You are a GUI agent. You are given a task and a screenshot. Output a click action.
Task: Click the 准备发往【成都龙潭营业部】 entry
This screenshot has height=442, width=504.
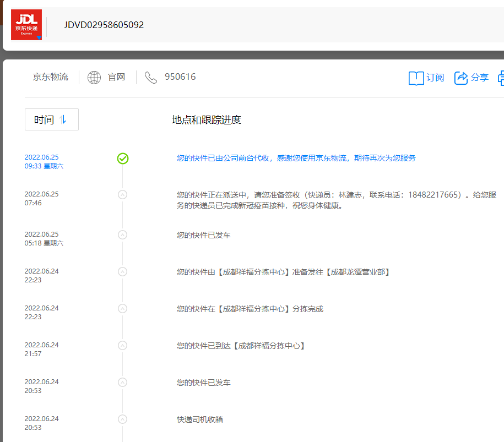point(283,272)
